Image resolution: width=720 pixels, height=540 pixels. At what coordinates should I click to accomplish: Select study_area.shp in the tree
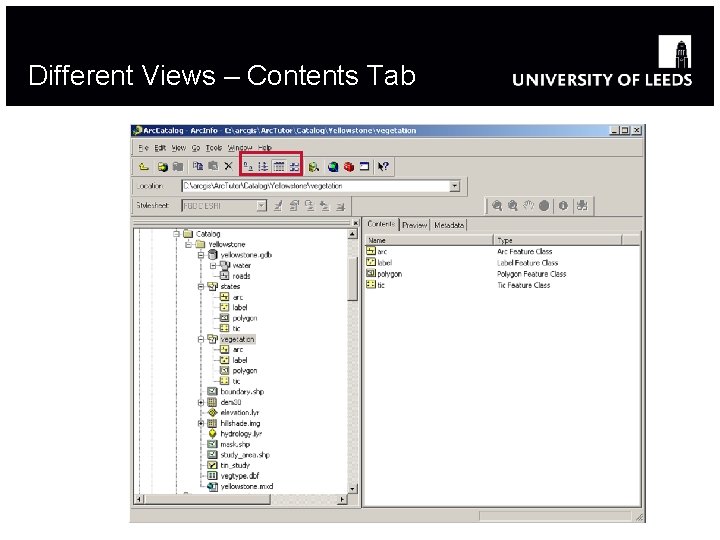[x=245, y=455]
